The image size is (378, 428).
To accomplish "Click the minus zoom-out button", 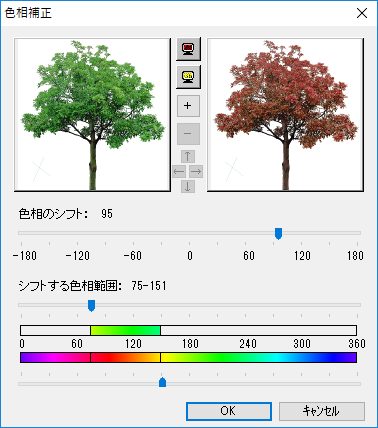I will [188, 134].
